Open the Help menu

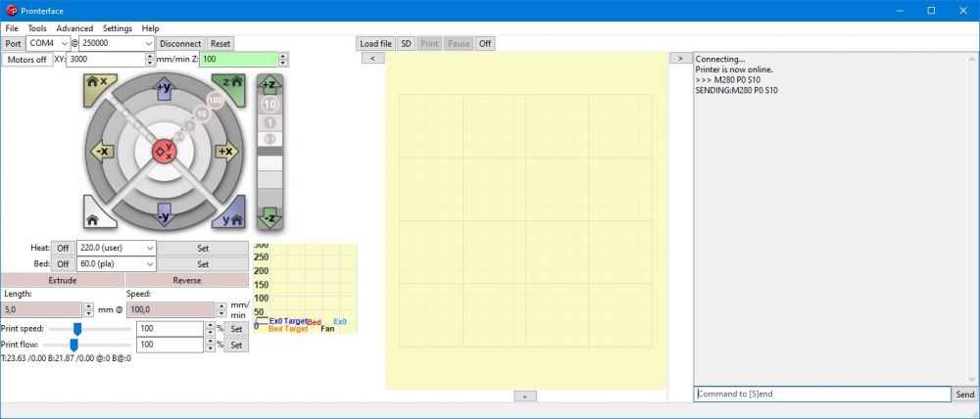point(150,28)
